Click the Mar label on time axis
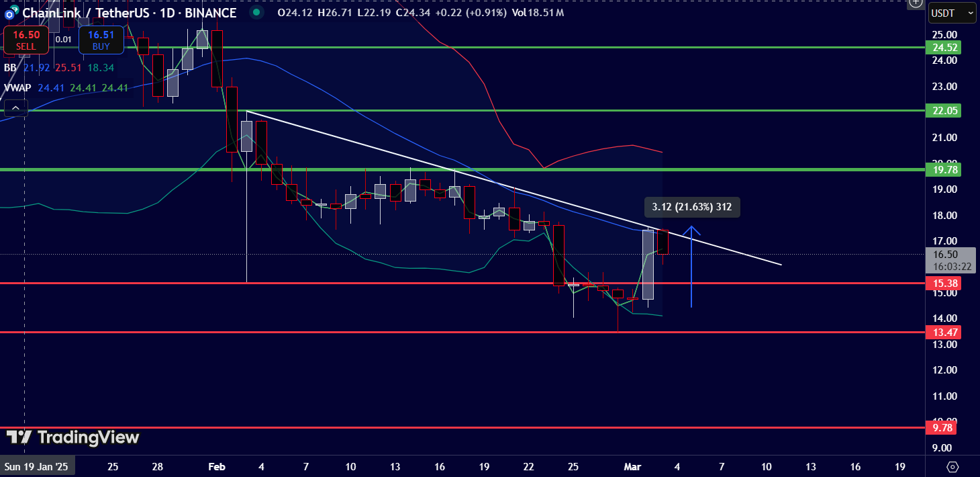The image size is (980, 477). pos(633,466)
